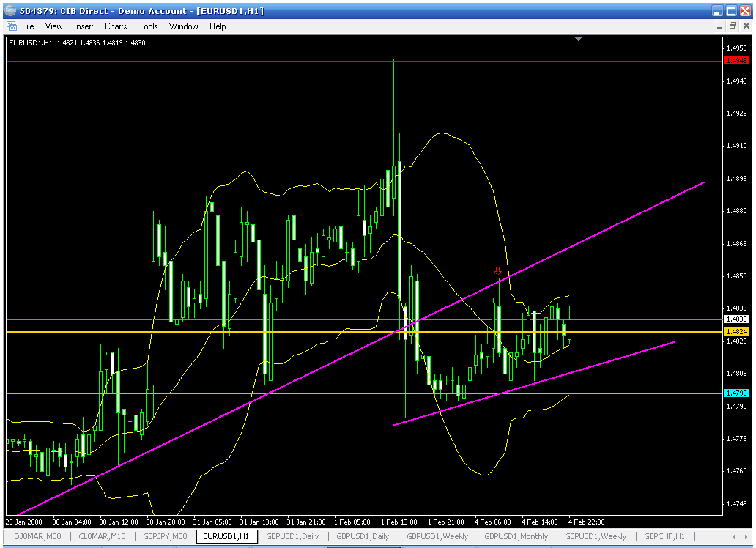756x548 pixels.
Task: Click the chart document icon beside File
Action: (12, 26)
